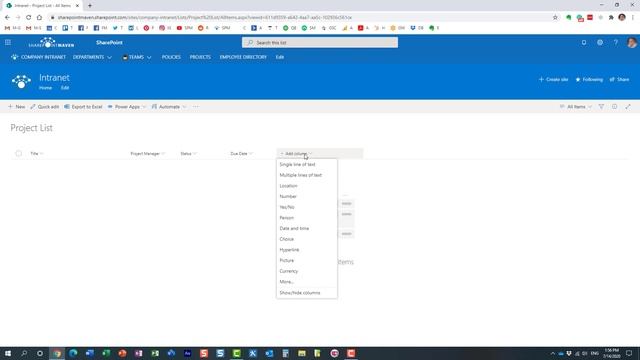Open Title column header menu
The height and width of the screenshot is (360, 640).
[x=37, y=153]
